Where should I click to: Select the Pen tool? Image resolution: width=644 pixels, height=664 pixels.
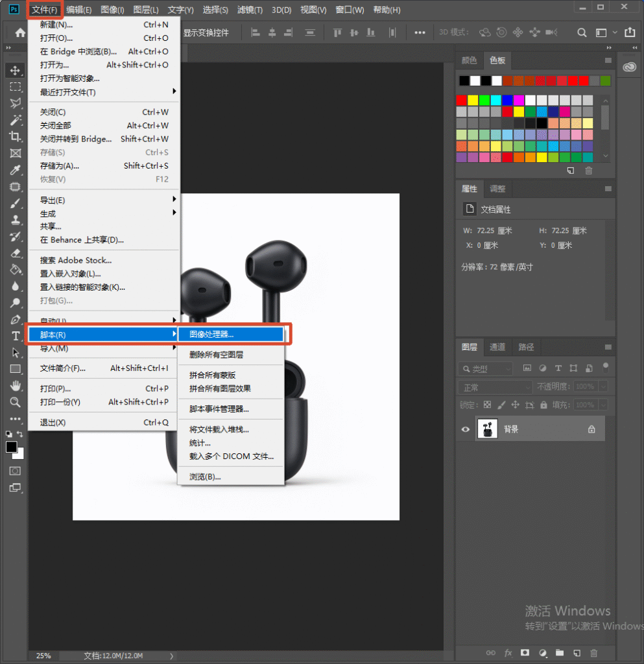(16, 320)
